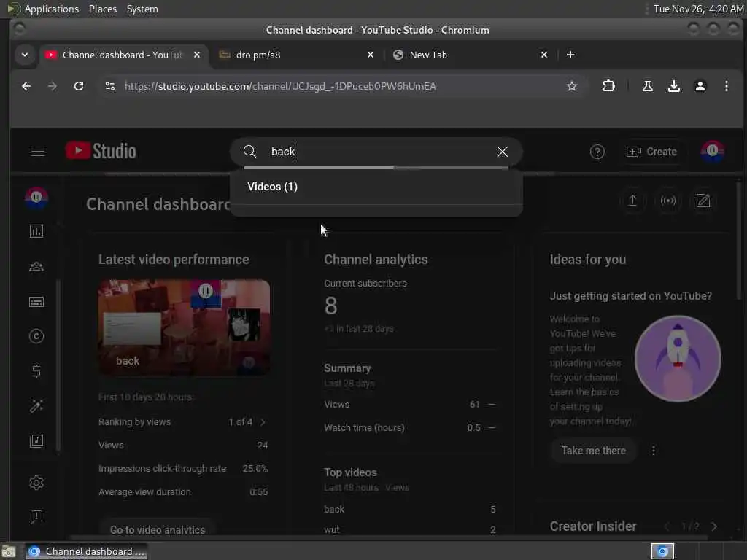Viewport: 747px width, 560px height.
Task: Click show desktop icon in taskbar
Action: (x=9, y=552)
